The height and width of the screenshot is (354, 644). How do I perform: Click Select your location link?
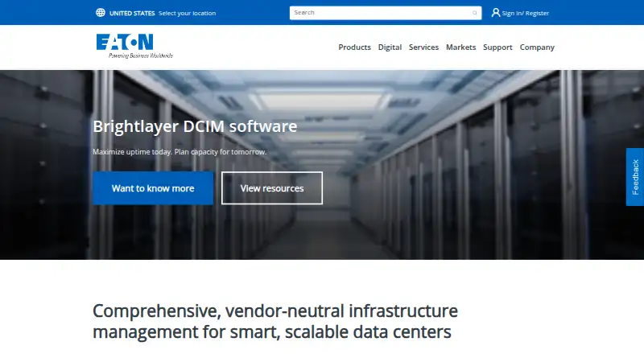(187, 13)
